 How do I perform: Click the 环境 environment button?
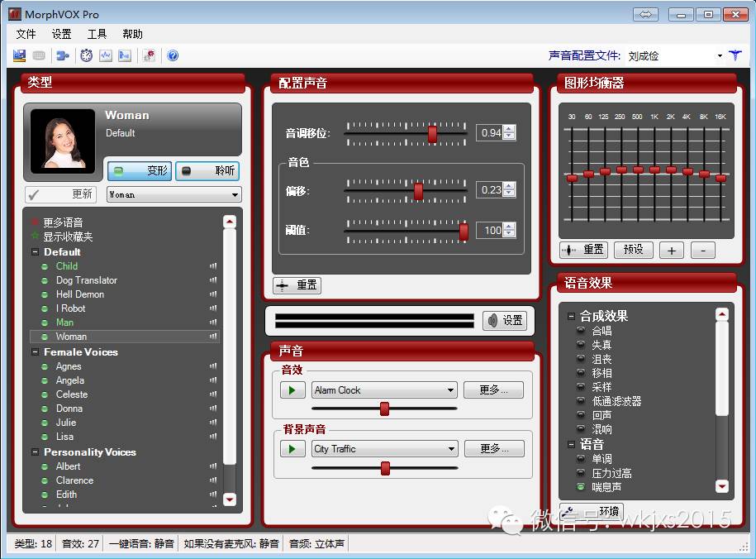click(x=592, y=511)
